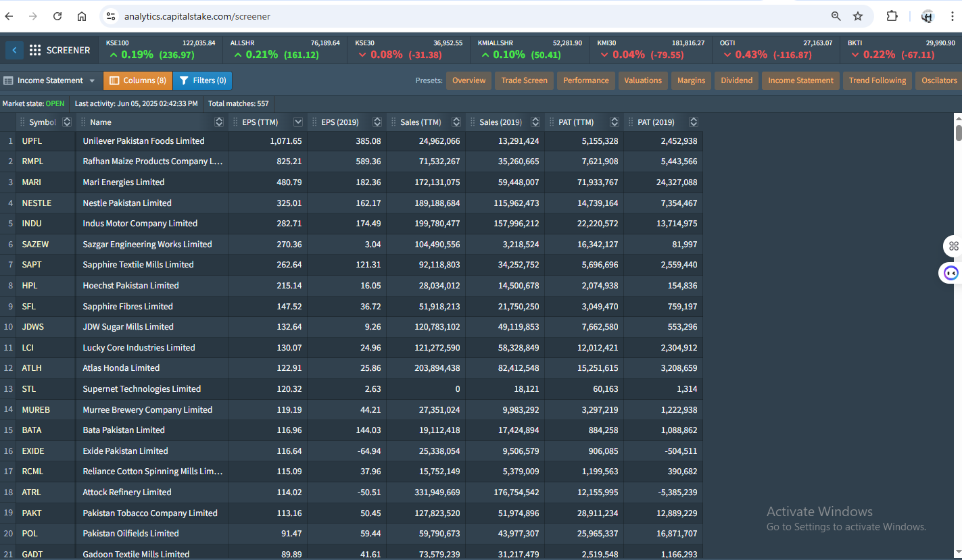Viewport: 962px width, 560px height.
Task: Open the Filters (0) panel
Action: click(x=202, y=80)
